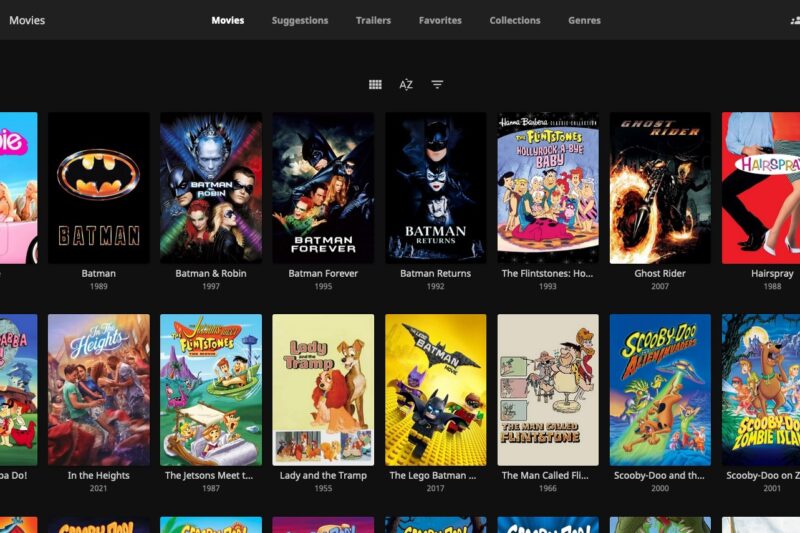Viewport: 800px width, 533px height.
Task: Go to the Favorites tab
Action: (440, 20)
